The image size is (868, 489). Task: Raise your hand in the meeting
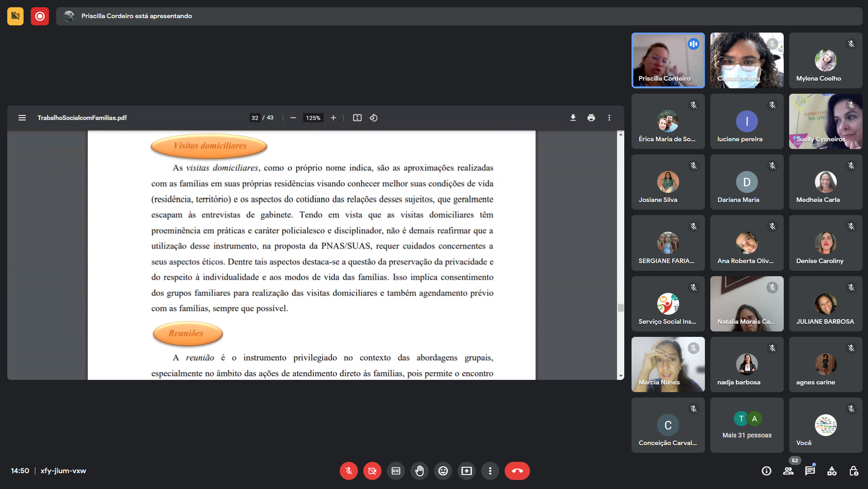(420, 471)
